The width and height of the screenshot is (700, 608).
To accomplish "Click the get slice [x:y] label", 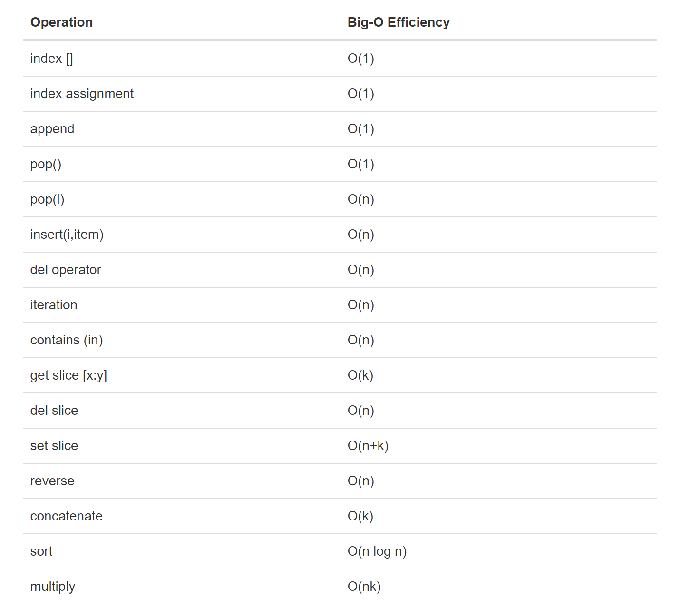I will tap(68, 375).
